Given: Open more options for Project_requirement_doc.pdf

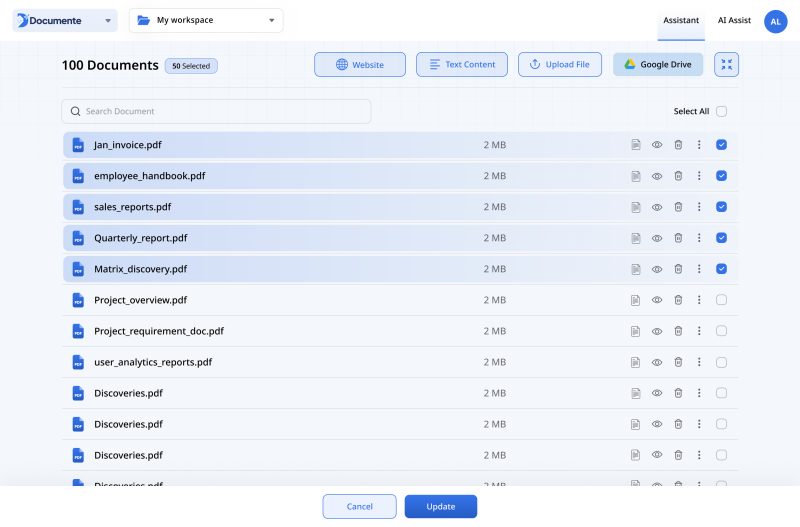Looking at the screenshot, I should click(x=699, y=331).
